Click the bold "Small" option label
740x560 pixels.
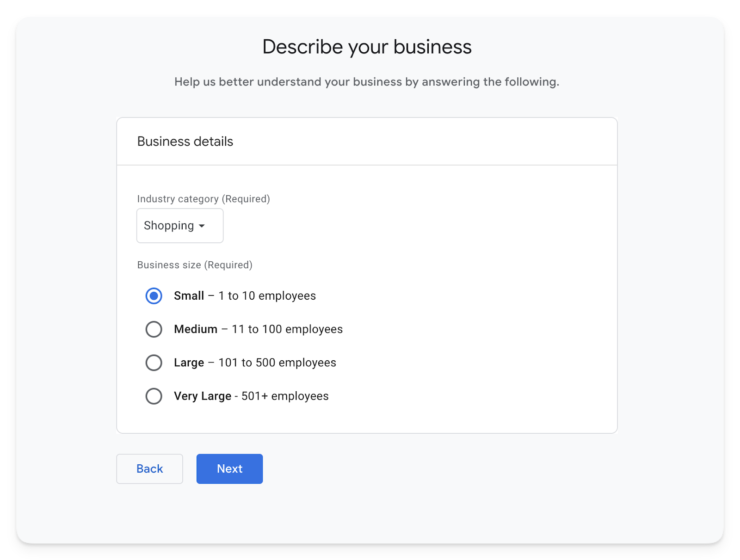189,296
